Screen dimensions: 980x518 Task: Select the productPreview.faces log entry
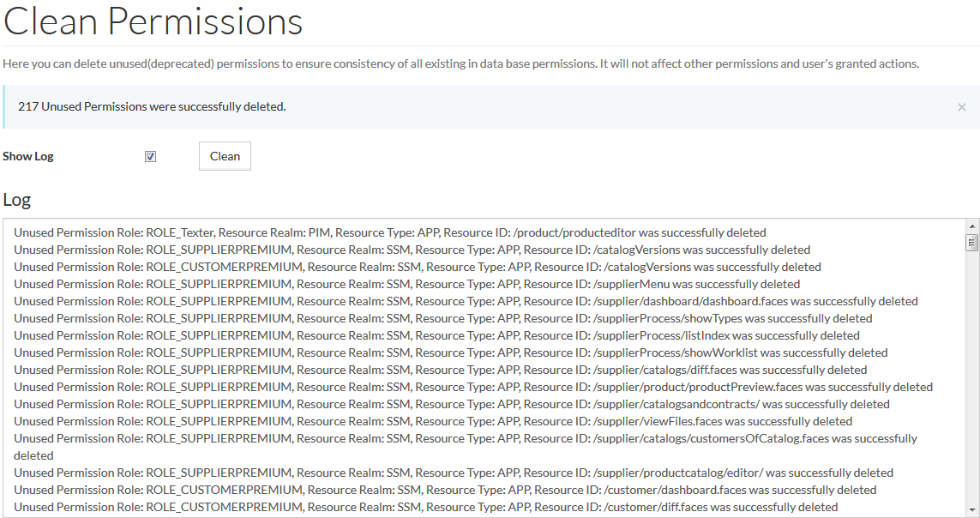tap(472, 387)
